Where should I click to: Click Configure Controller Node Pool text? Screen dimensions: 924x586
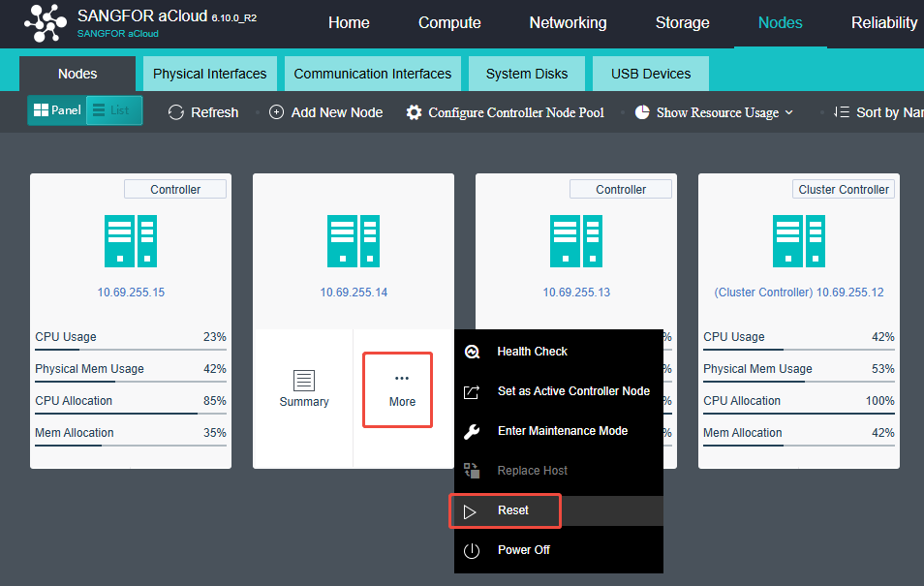click(516, 112)
